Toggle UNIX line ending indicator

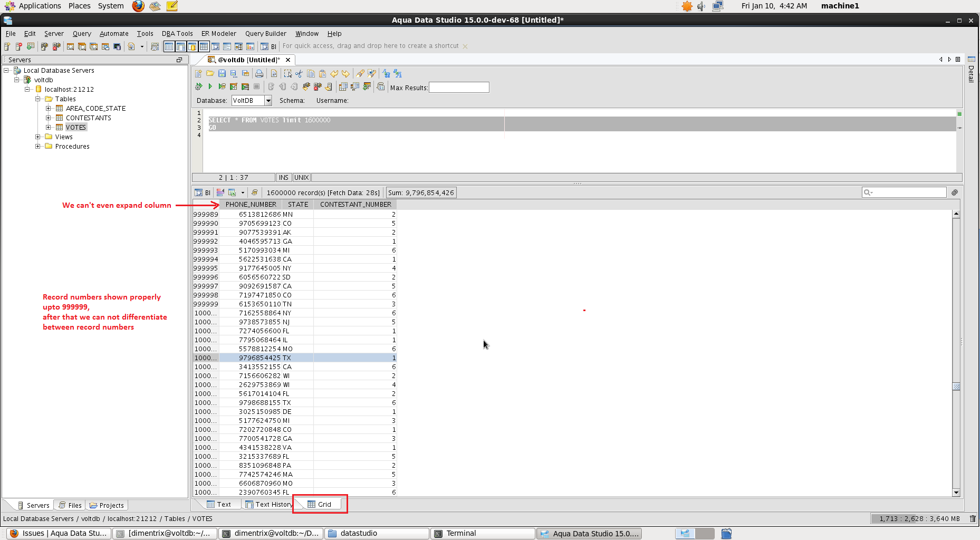pos(302,178)
